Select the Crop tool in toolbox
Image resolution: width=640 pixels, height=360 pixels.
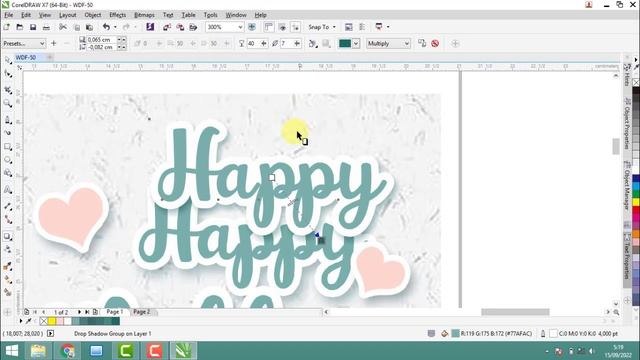coord(7,90)
